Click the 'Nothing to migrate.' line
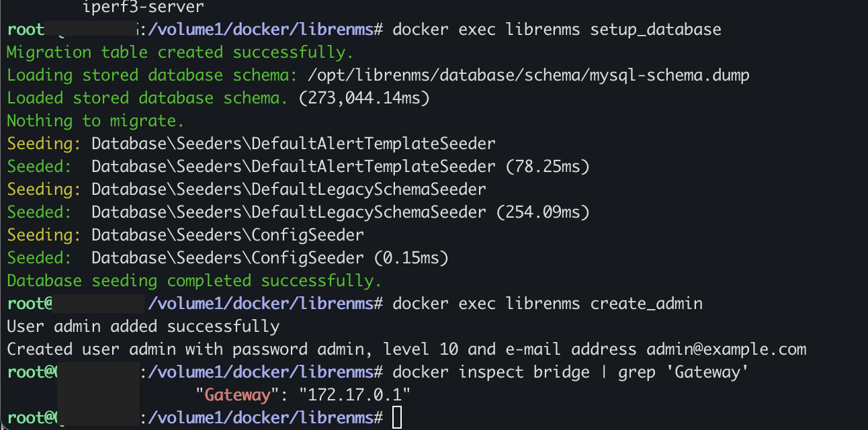This screenshot has height=430, width=868. [x=95, y=121]
